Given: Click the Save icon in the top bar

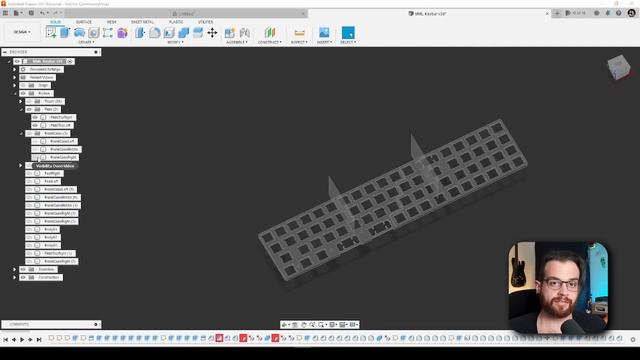Looking at the screenshot, I should [x=31, y=13].
